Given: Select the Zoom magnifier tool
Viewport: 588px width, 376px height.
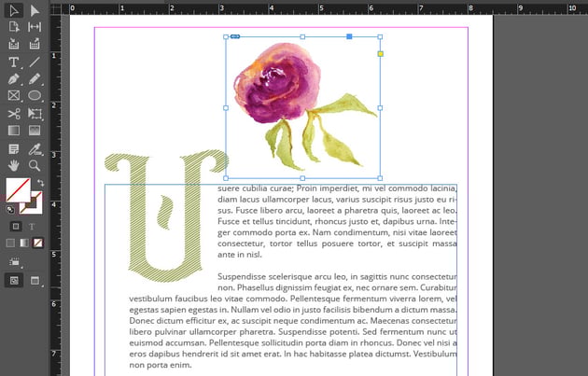Looking at the screenshot, I should click(35, 165).
